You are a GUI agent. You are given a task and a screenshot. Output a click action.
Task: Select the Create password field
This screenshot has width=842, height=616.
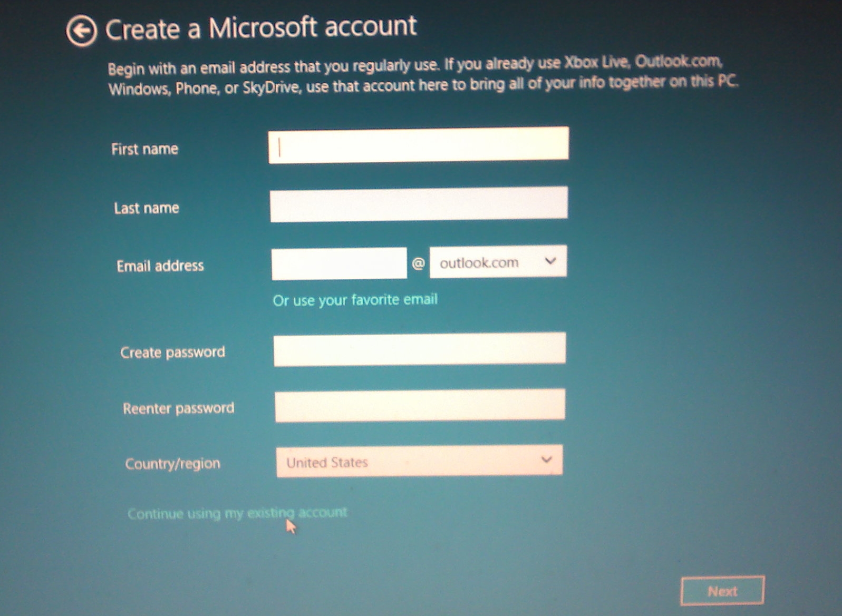point(420,349)
